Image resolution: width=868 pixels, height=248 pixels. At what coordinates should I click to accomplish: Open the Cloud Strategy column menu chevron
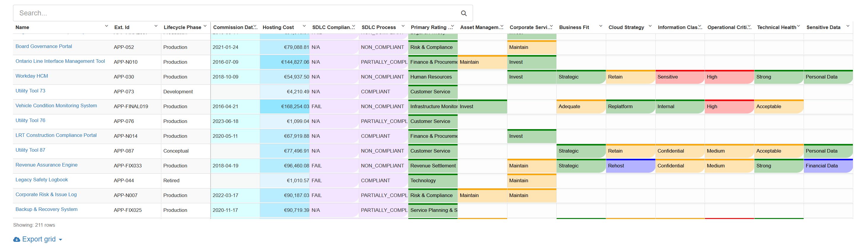click(x=650, y=26)
